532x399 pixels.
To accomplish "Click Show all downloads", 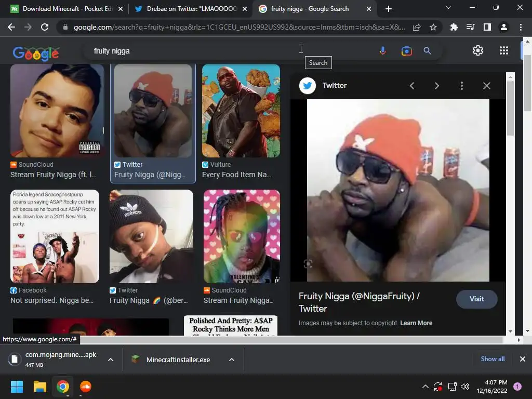I will click(493, 359).
